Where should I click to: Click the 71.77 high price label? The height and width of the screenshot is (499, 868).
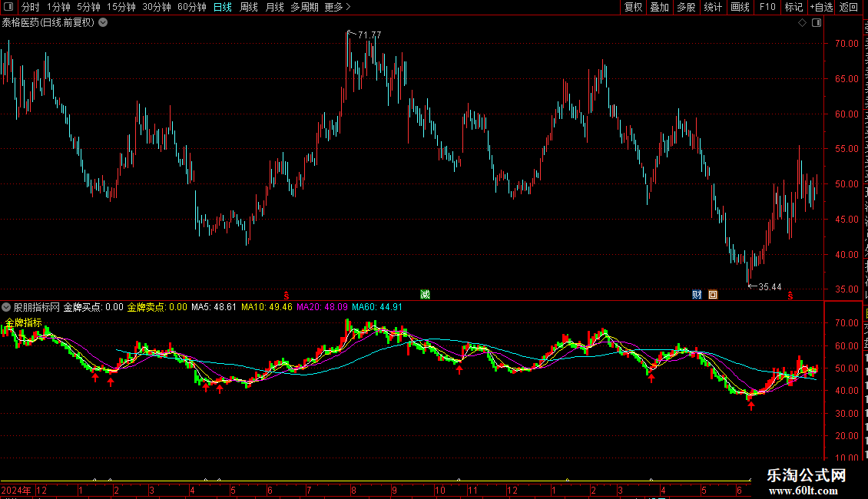pyautogui.click(x=369, y=35)
